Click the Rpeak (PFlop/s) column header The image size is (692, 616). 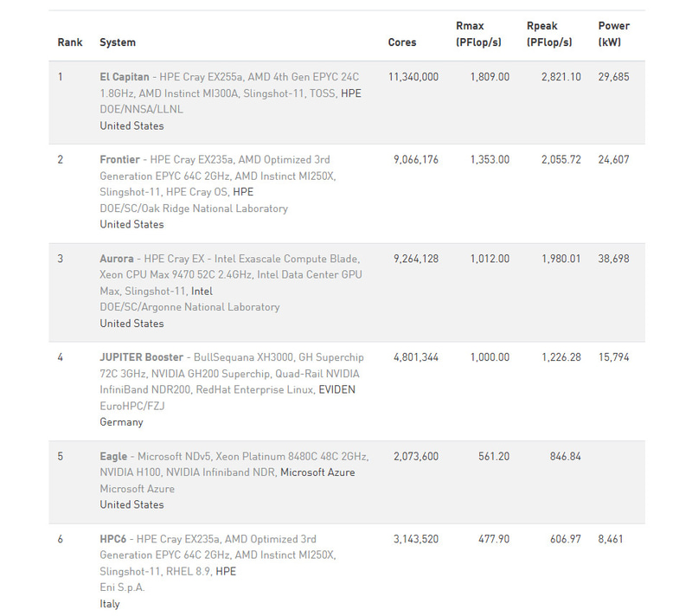pos(549,35)
